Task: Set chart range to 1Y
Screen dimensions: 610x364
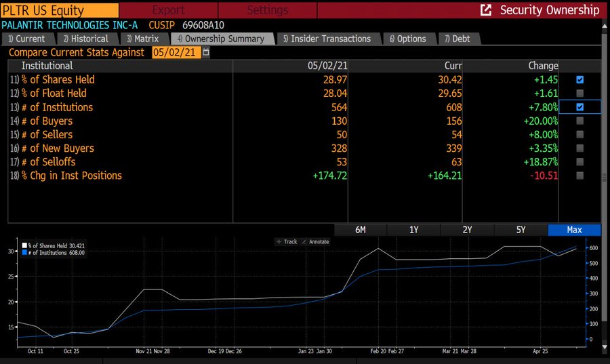Action: pos(414,230)
